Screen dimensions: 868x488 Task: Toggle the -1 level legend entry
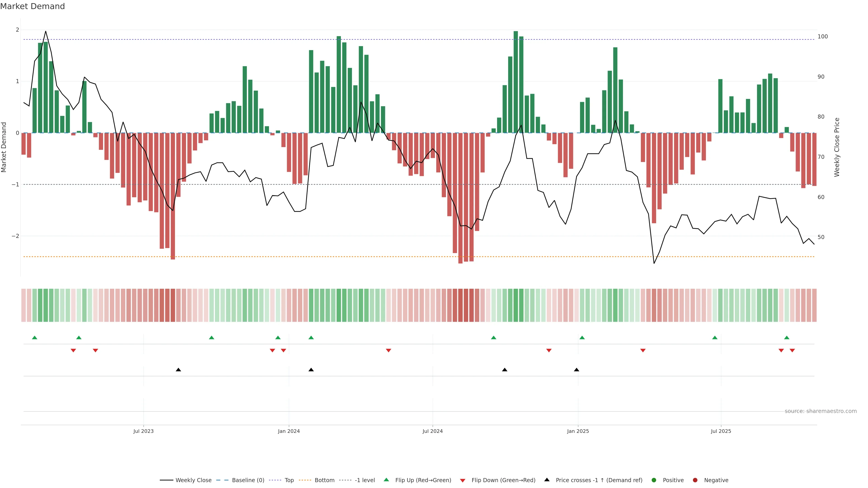tap(365, 480)
